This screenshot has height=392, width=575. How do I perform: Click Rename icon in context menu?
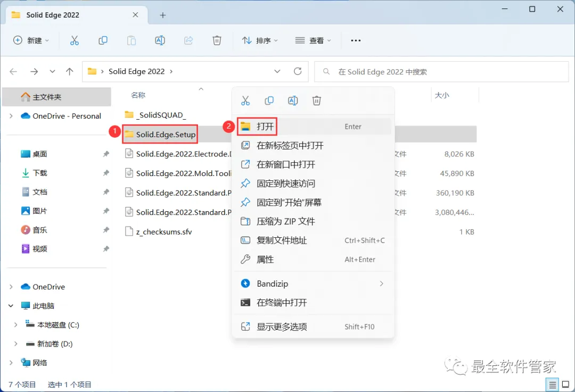tap(293, 101)
